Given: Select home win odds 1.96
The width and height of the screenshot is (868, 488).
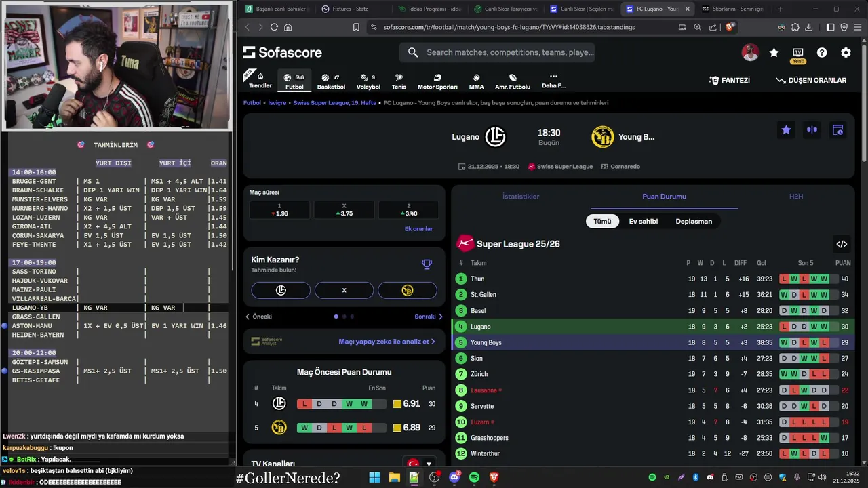Looking at the screenshot, I should [279, 209].
